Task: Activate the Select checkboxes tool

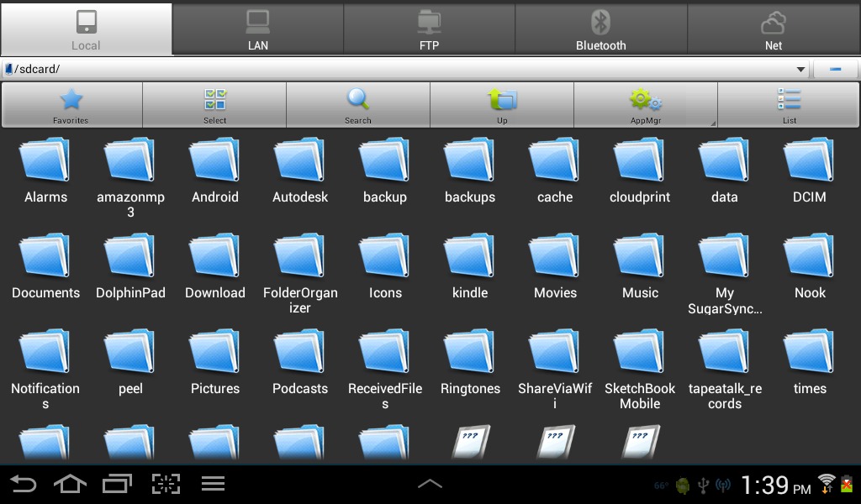Action: point(214,105)
